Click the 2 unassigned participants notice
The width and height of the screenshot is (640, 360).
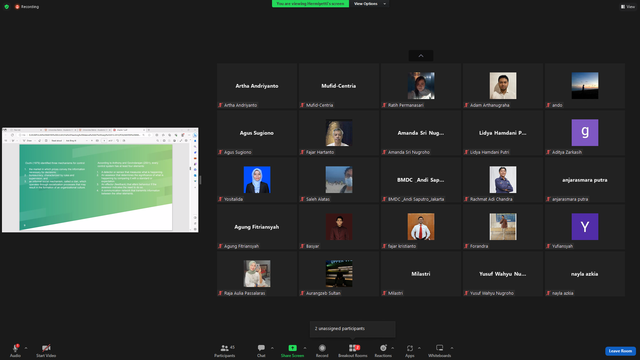point(353,329)
